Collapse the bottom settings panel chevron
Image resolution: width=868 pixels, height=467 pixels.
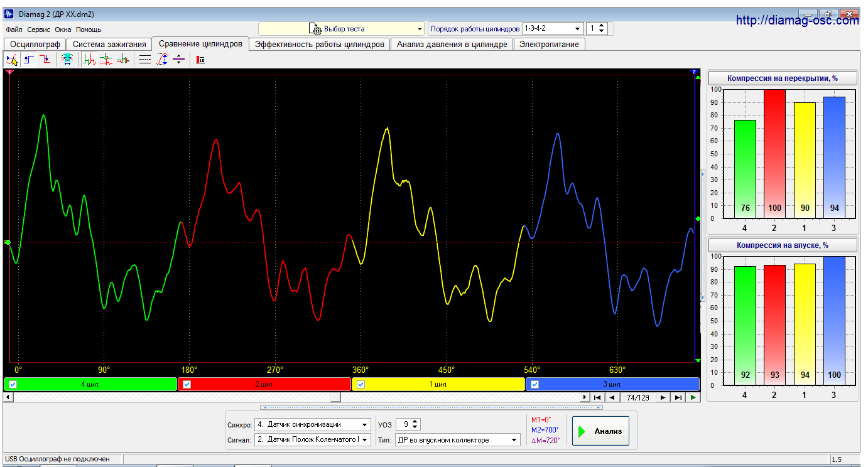point(431,407)
